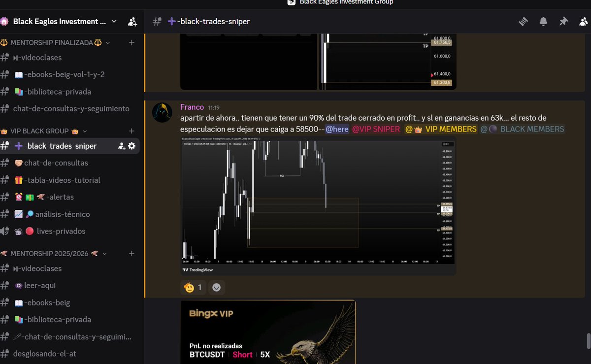Open the TradingView chart image attachment

(318, 206)
